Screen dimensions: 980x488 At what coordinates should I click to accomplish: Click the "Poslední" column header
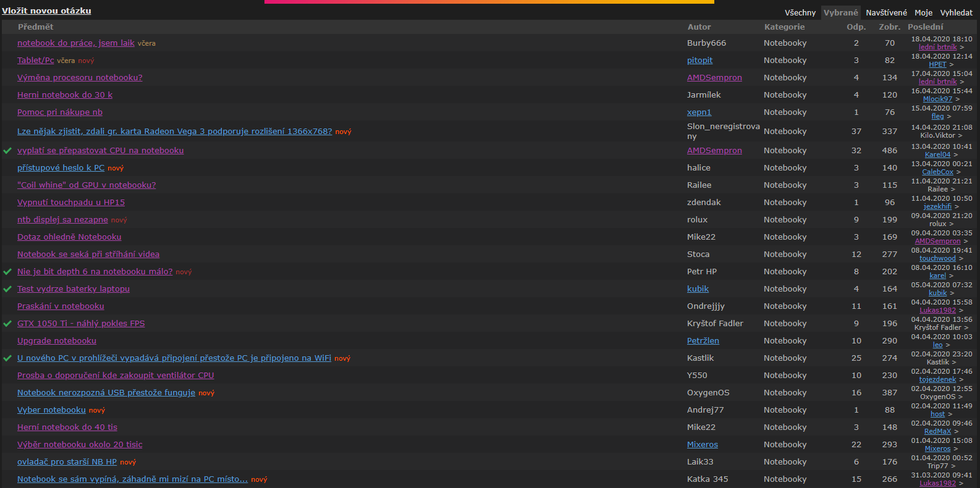pyautogui.click(x=926, y=27)
